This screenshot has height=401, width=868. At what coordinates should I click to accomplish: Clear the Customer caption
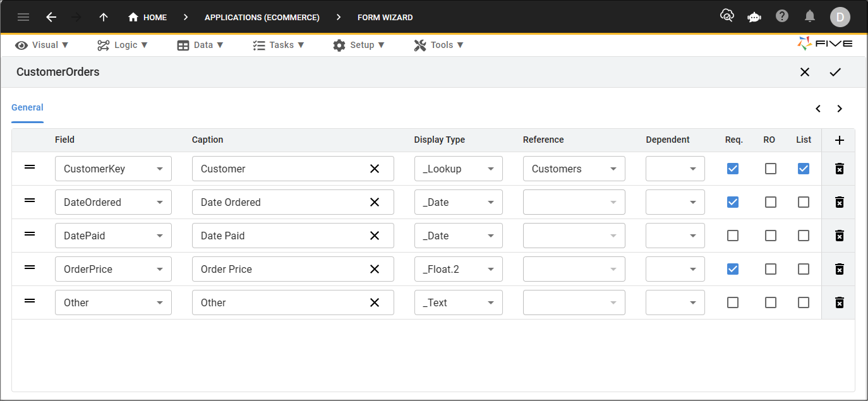pyautogui.click(x=375, y=169)
